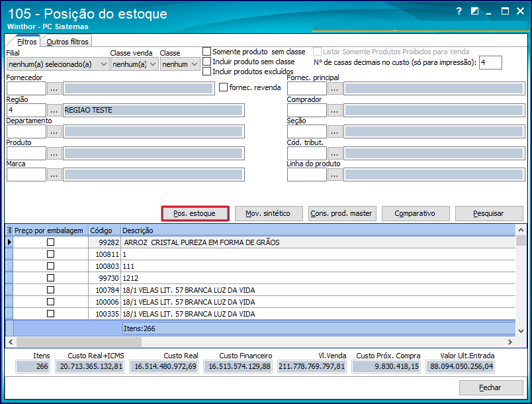The height and width of the screenshot is (404, 532).
Task: Select row ARROZ CRISTAL PUREZA EM FORMA DE GRÃOS
Action: [260, 242]
